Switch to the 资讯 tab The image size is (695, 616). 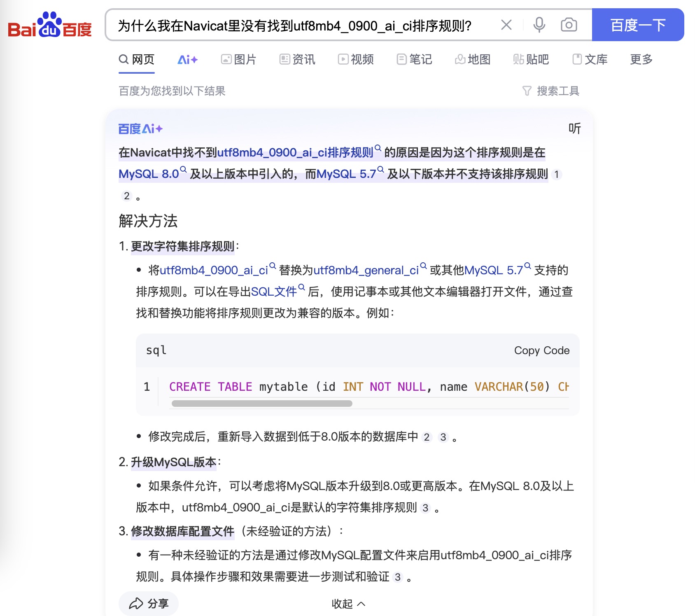[297, 59]
